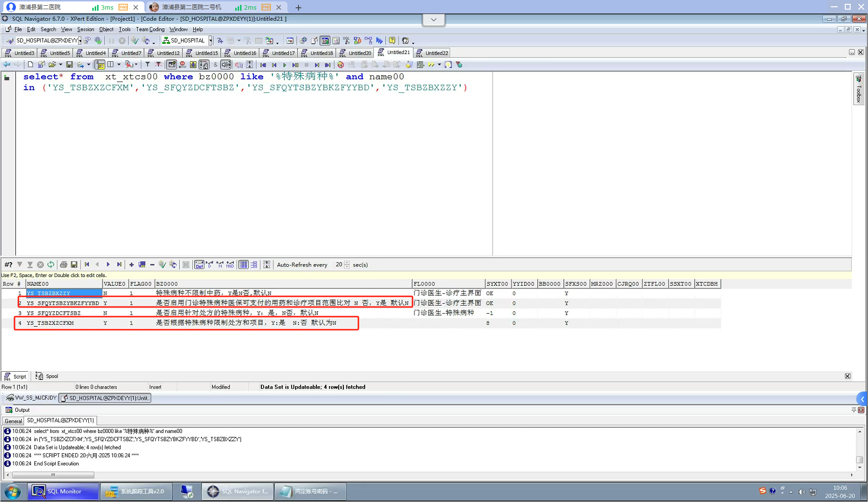Expand the split layout dropdown arrow

119,65
